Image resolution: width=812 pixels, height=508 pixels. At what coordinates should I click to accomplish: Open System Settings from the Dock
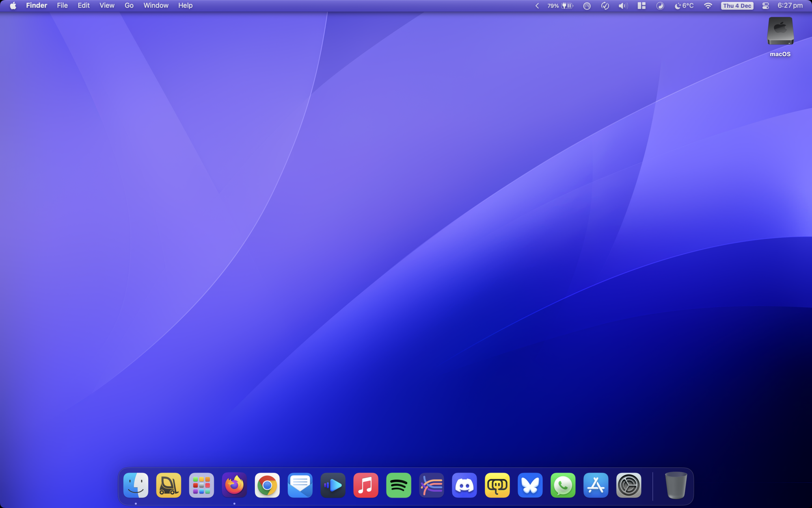pos(628,485)
